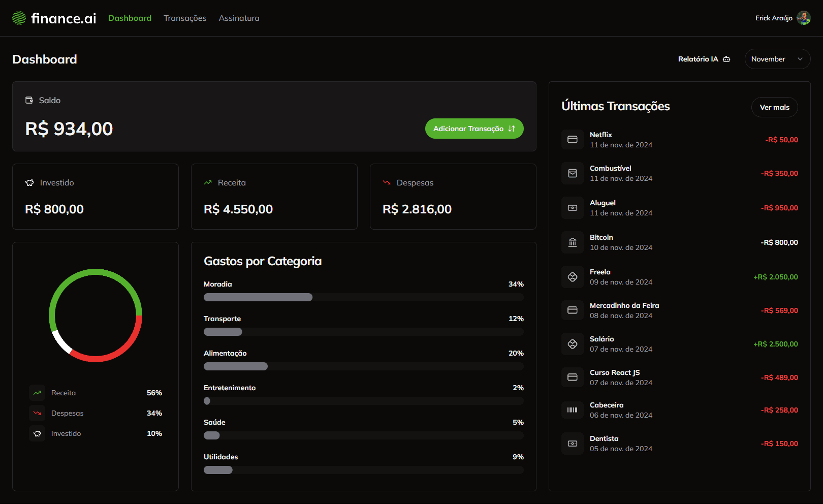Click the Adicionar Transação button

(x=474, y=129)
